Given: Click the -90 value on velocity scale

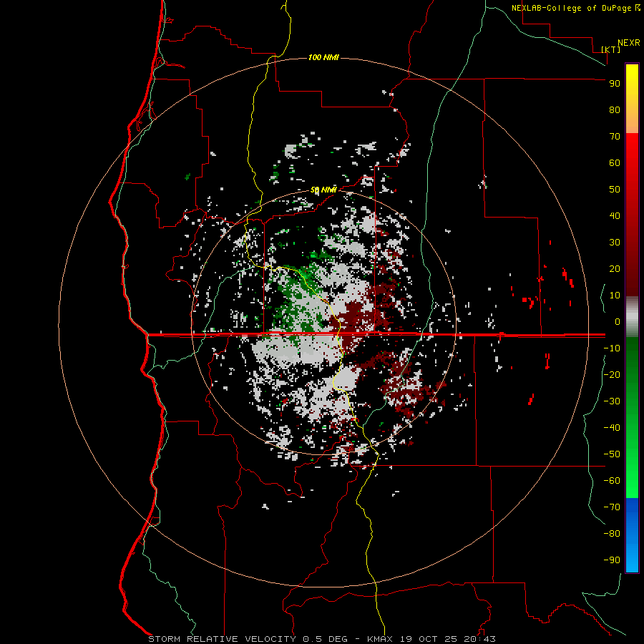Looking at the screenshot, I should (x=612, y=560).
